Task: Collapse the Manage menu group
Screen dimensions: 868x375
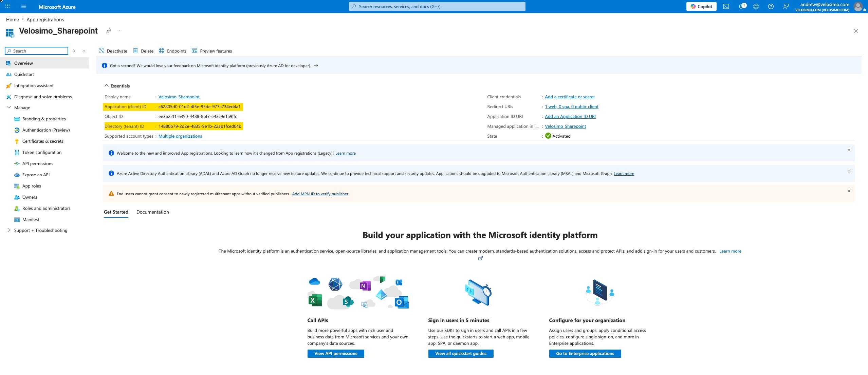Action: click(x=9, y=107)
